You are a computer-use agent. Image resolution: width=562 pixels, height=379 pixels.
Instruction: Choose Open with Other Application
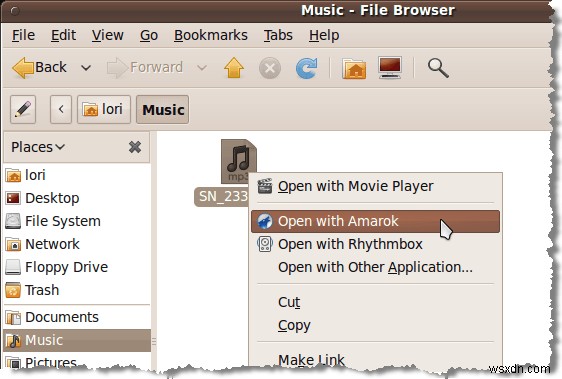coord(375,267)
